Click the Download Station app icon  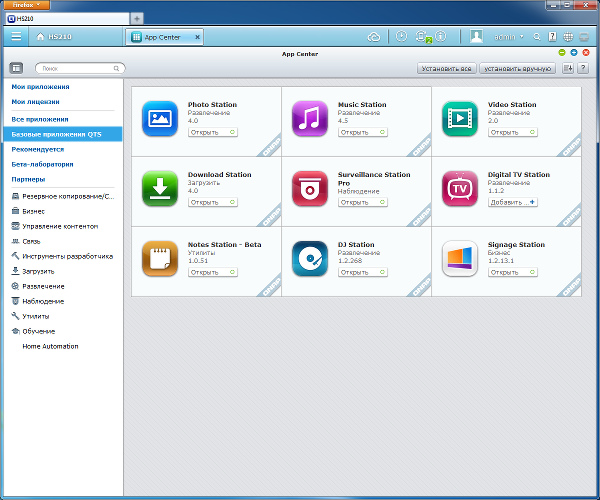click(160, 189)
